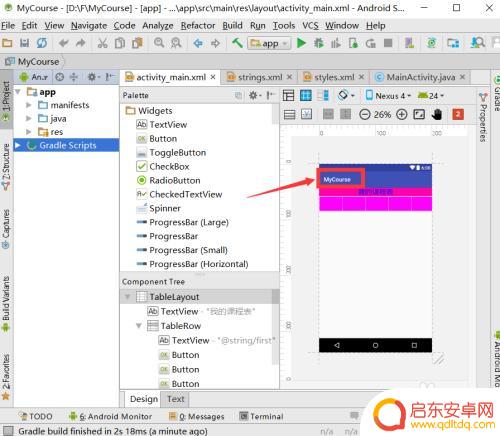Click the Undo arrow icon
Screen dimensions: 500x436
63,43
